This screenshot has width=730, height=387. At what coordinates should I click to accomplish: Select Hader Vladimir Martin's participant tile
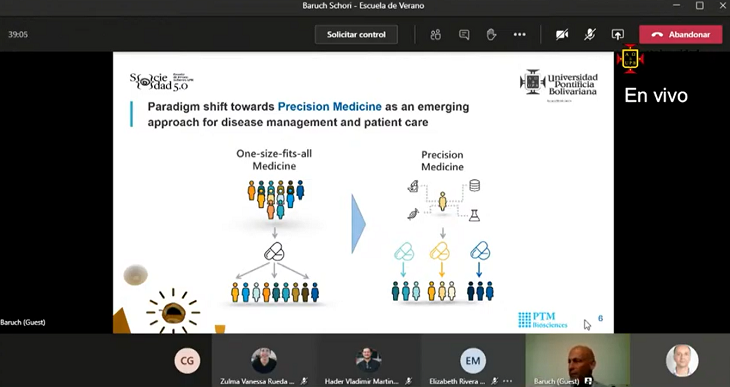368,360
